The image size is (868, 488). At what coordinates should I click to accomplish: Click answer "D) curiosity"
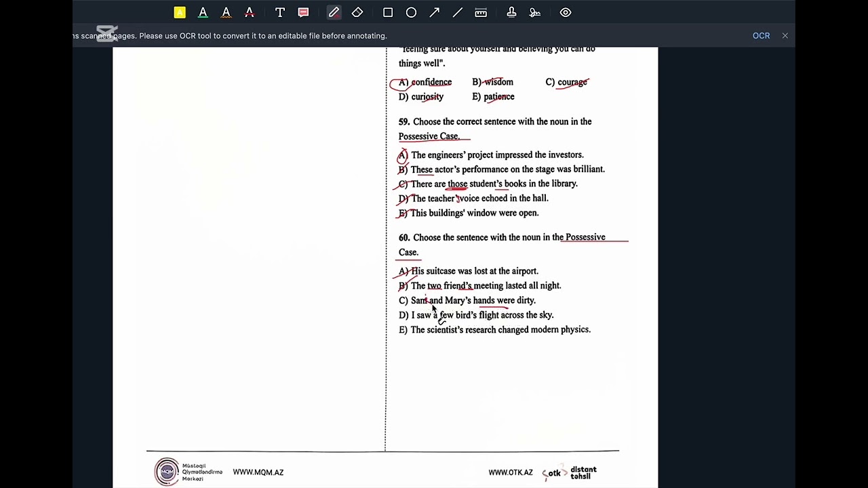coord(421,97)
